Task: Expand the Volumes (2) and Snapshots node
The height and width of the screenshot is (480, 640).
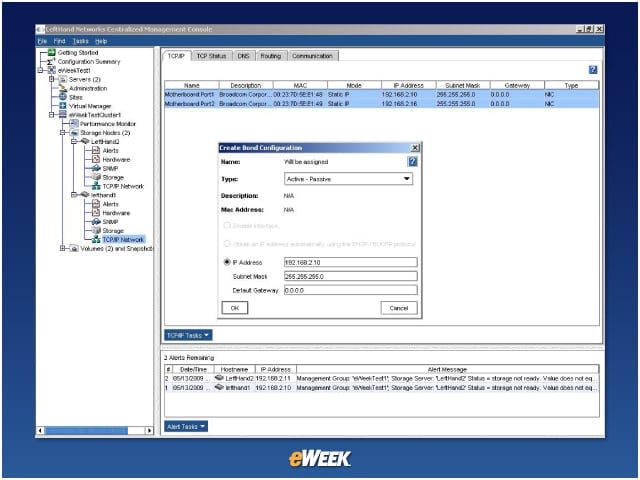Action: pyautogui.click(x=62, y=248)
